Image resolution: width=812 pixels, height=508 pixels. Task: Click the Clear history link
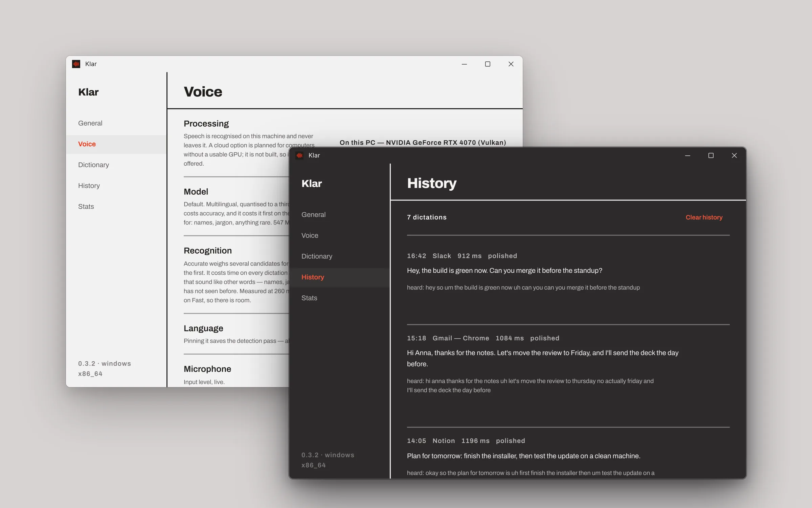pyautogui.click(x=704, y=217)
